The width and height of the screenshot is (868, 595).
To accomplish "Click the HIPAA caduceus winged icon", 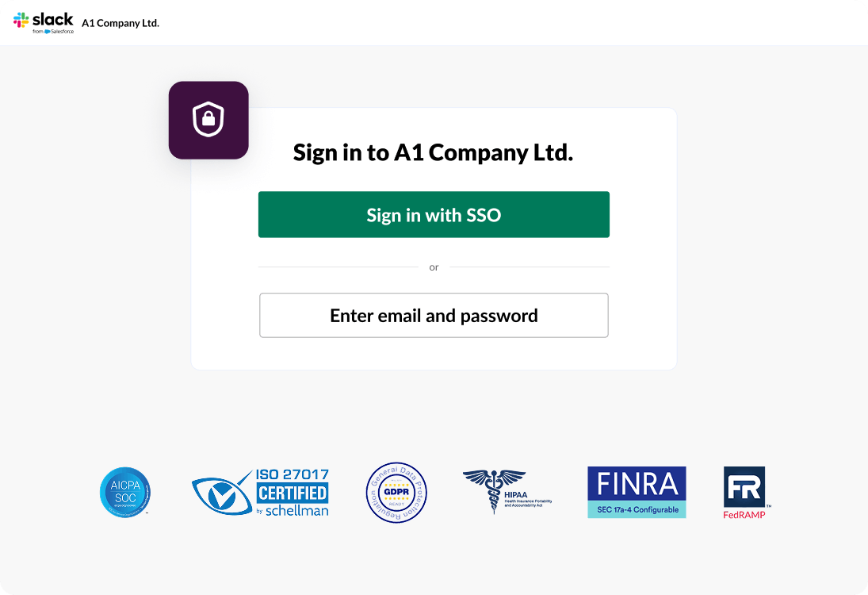I will 493,486.
